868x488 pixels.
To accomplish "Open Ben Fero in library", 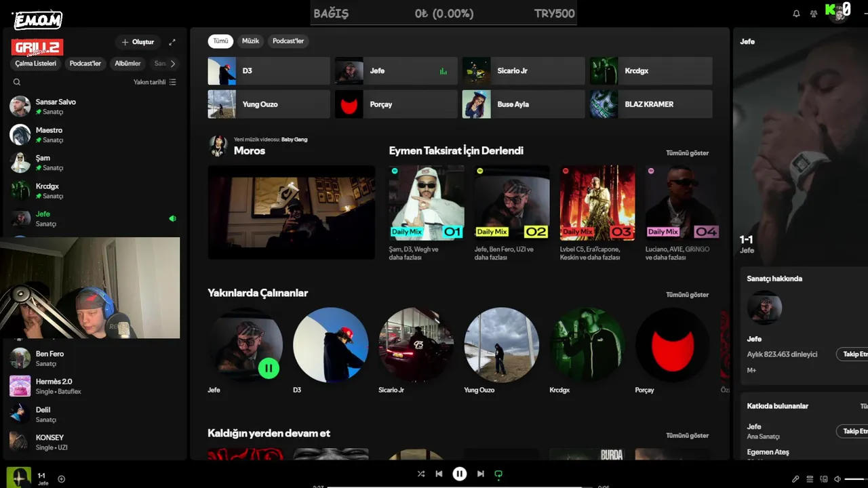I will click(95, 358).
